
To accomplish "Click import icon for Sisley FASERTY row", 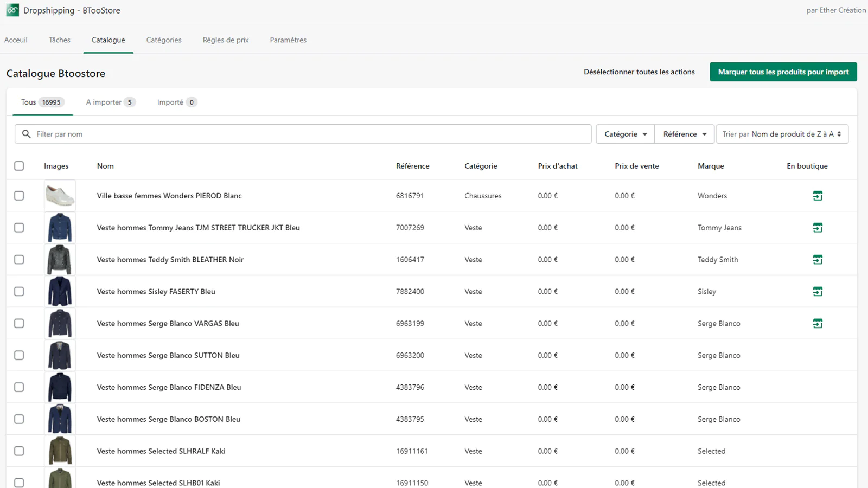I will click(x=818, y=292).
